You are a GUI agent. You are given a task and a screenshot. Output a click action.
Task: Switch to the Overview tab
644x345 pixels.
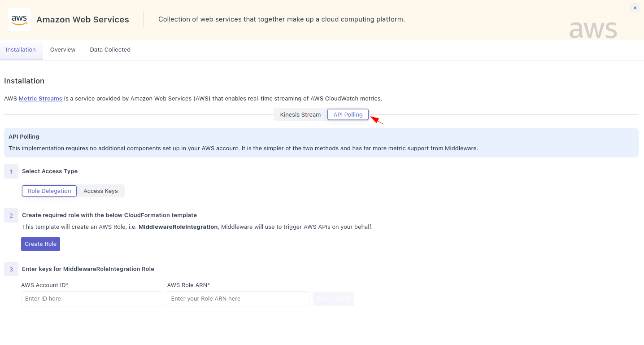62,49
